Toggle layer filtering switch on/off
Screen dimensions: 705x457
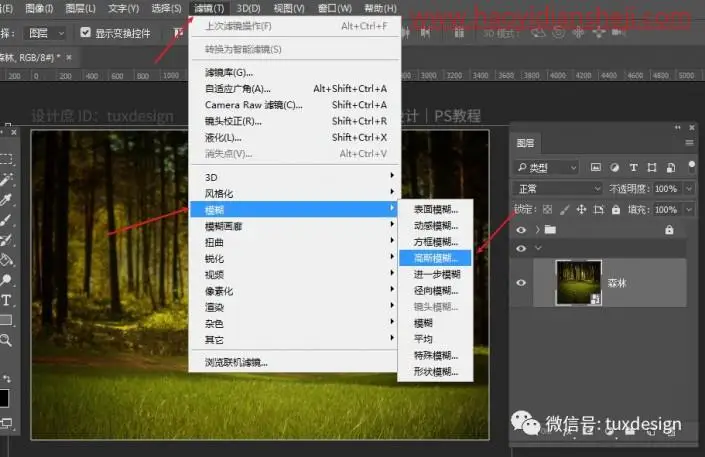click(692, 166)
